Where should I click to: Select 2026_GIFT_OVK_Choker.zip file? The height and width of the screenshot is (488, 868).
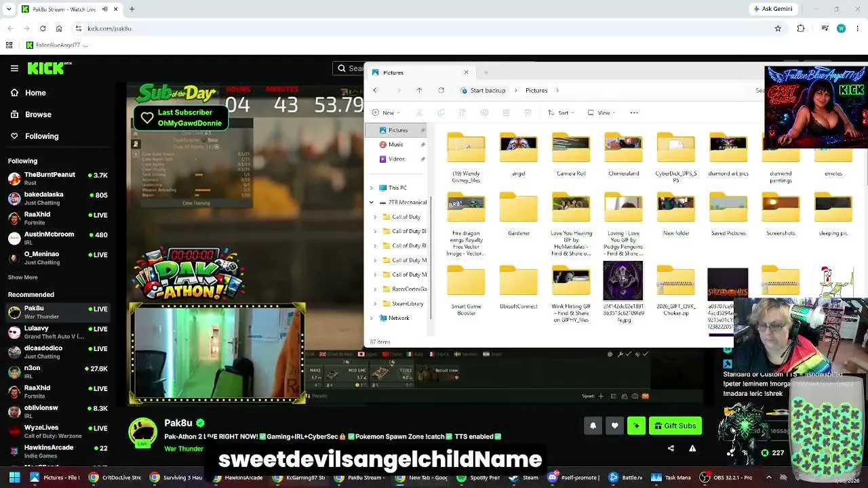675,291
